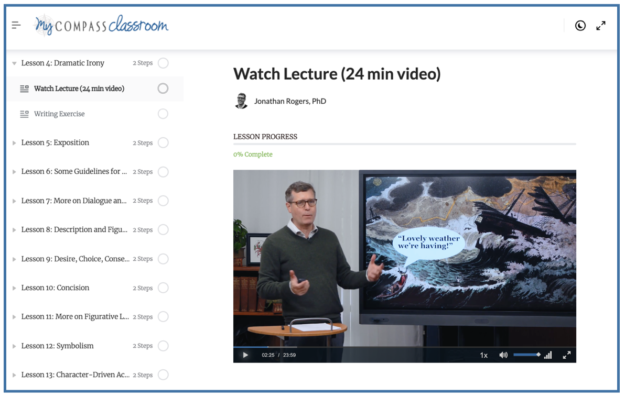The width and height of the screenshot is (625, 397).
Task: Click the My Compass Classroom logo
Action: pos(101,25)
